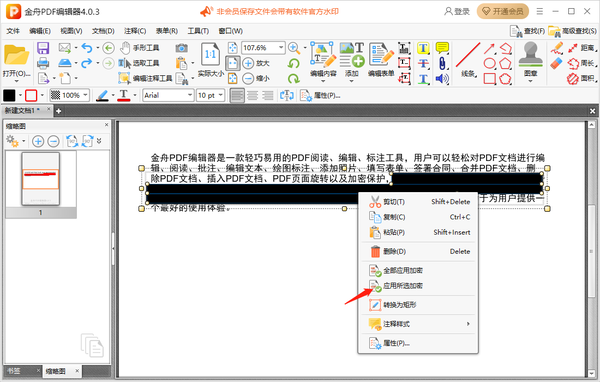Select the sticky note comment icon
The image size is (600, 382).
pyautogui.click(x=442, y=48)
